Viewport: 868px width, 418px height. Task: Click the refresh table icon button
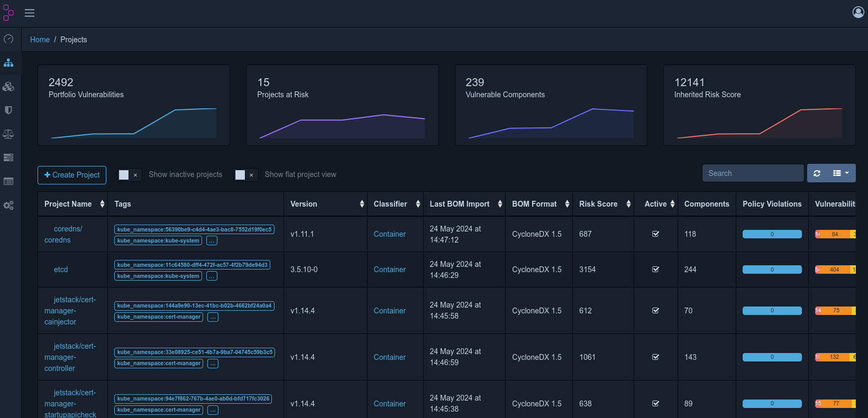click(x=817, y=173)
